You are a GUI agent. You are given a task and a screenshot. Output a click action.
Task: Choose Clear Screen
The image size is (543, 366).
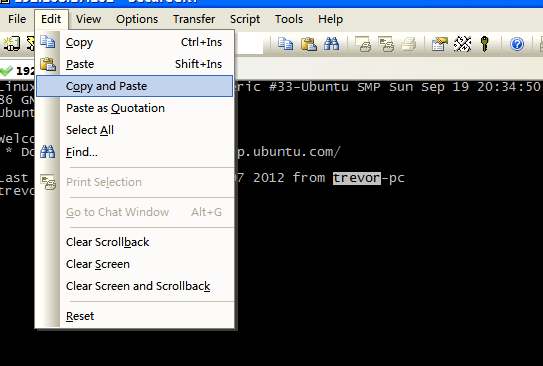pyautogui.click(x=135, y=264)
